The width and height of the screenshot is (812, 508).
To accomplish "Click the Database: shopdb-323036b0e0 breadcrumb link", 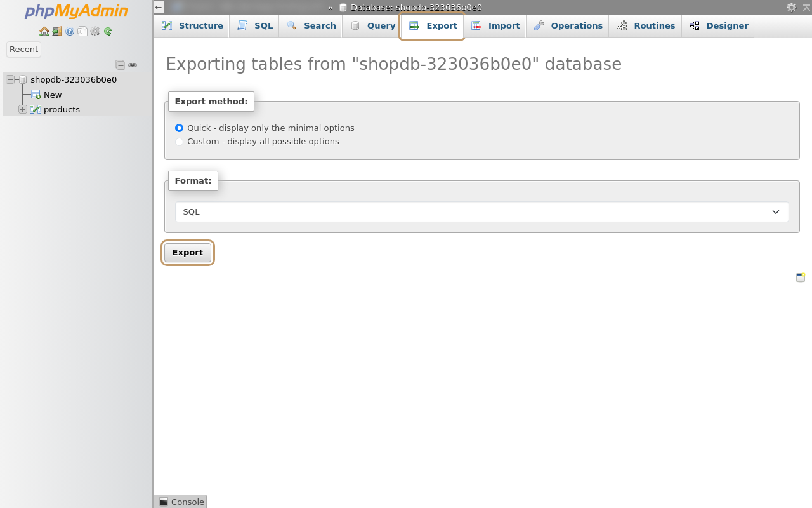I will (x=416, y=8).
